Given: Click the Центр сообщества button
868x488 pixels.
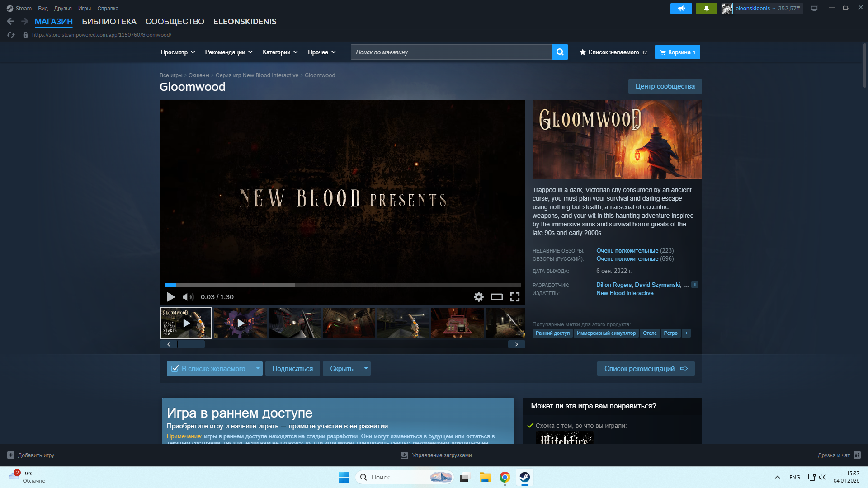Looking at the screenshot, I should click(x=665, y=86).
